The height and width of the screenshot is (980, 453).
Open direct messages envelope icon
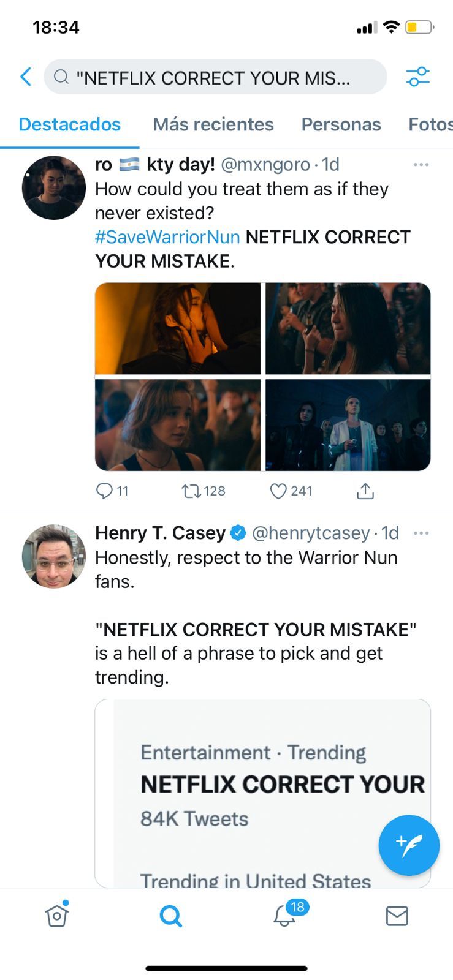(x=397, y=916)
